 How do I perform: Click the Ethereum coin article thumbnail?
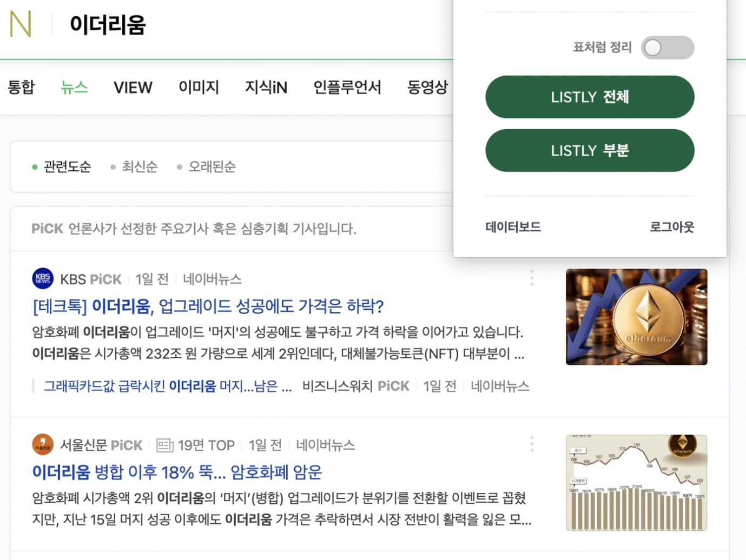point(636,317)
